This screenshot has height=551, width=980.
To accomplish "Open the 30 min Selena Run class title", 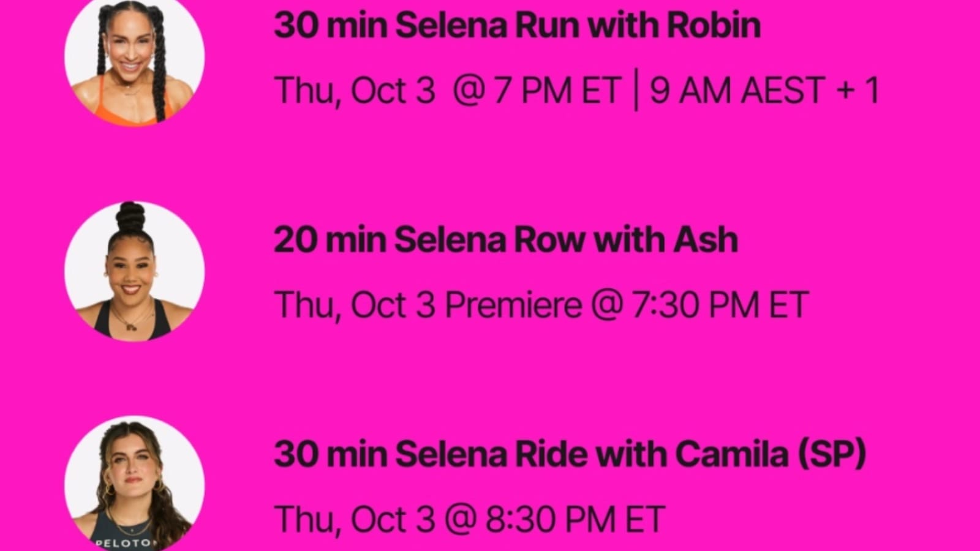I will tap(517, 26).
